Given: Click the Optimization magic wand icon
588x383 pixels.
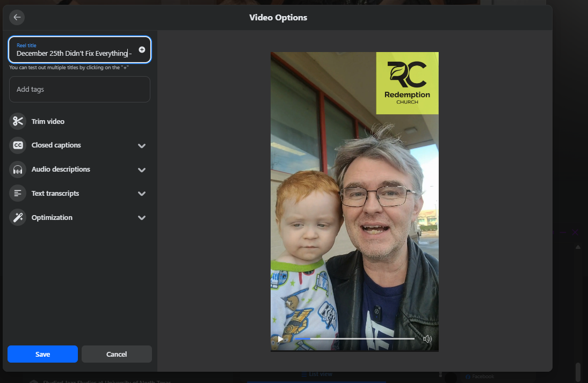Looking at the screenshot, I should coord(18,218).
